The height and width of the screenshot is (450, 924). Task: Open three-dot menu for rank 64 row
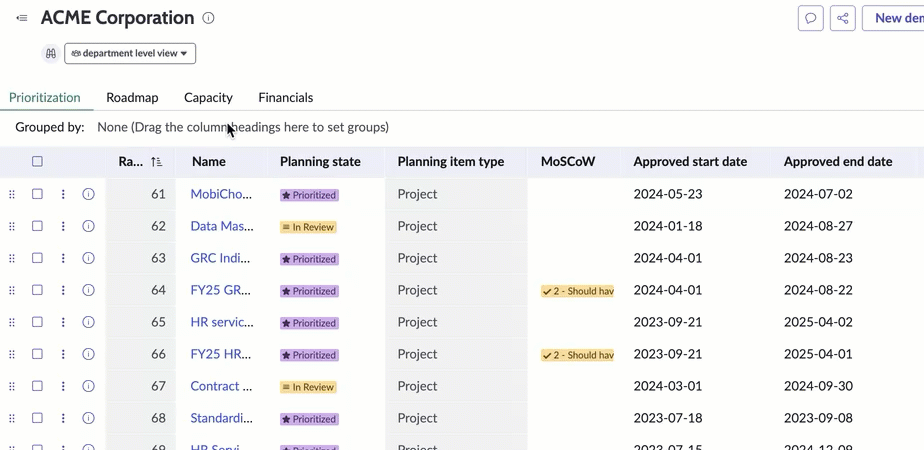pyautogui.click(x=63, y=290)
